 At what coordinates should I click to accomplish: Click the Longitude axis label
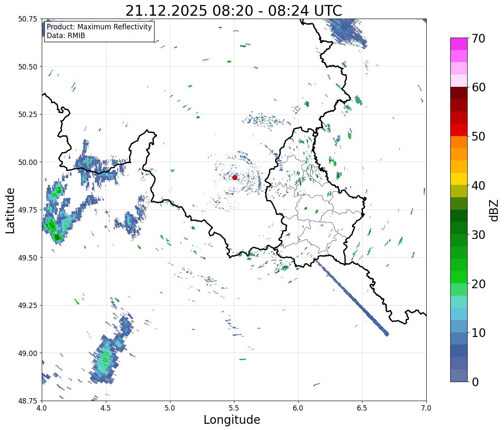click(232, 420)
